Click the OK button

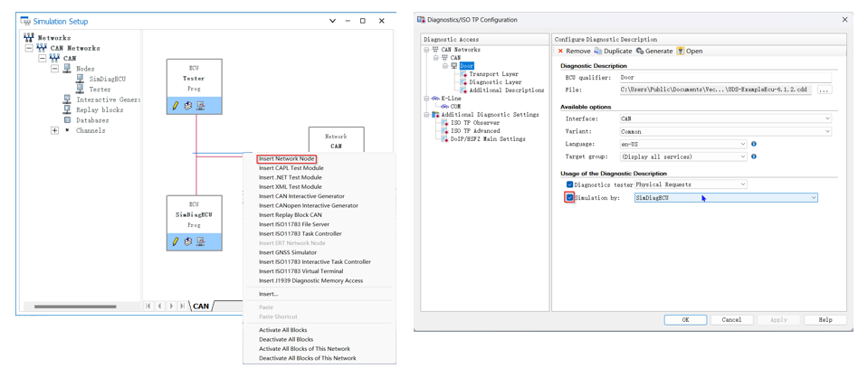point(685,320)
